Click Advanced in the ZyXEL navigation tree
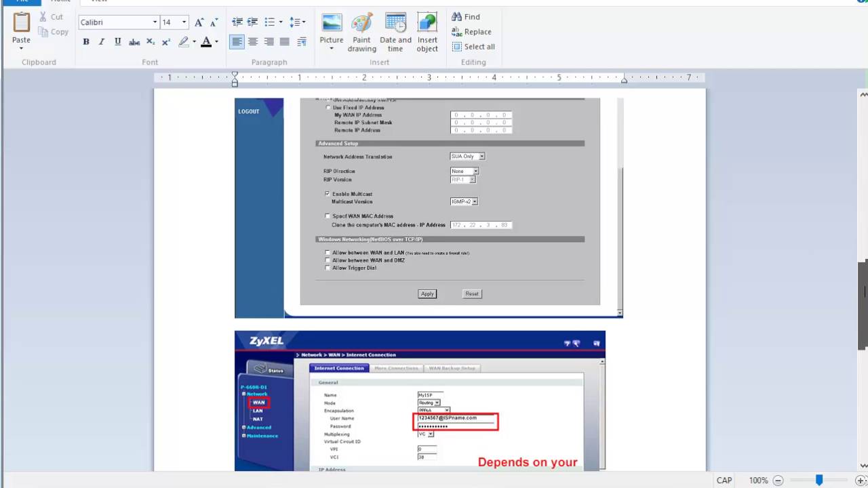868x488 pixels. [x=259, y=427]
